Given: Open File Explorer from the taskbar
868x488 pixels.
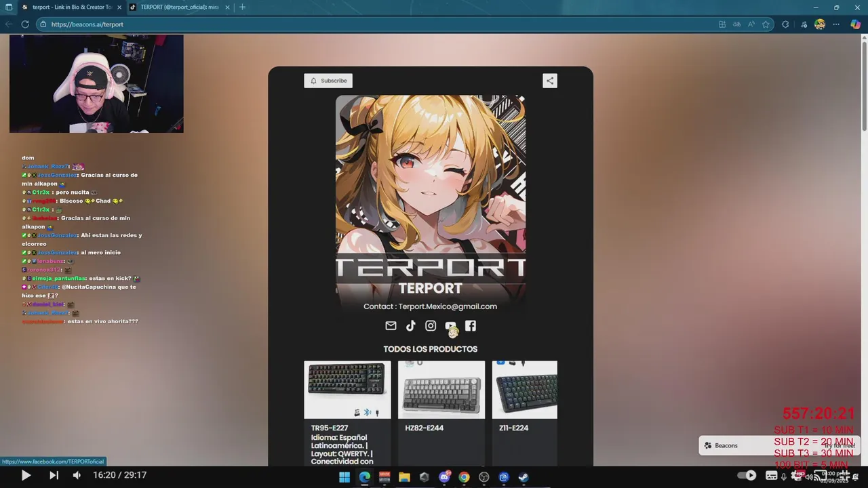Looking at the screenshot, I should pyautogui.click(x=404, y=476).
